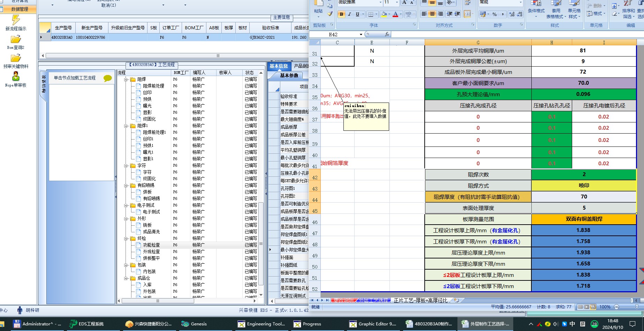The image size is (644, 331).
Task: Select 数据管理 section in left sidebar
Action: click(x=18, y=9)
